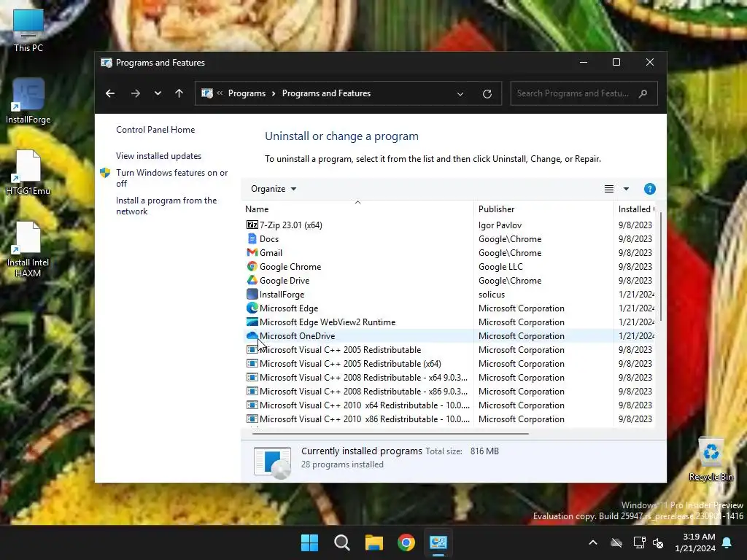Click the OneDrive tray icon
This screenshot has height=560, width=747.
[x=616, y=542]
